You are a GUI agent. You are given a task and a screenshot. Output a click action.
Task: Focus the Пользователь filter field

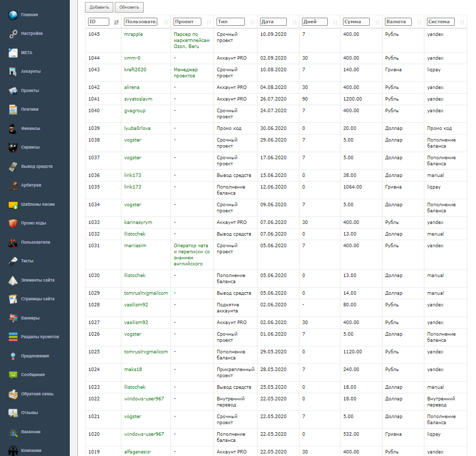141,22
